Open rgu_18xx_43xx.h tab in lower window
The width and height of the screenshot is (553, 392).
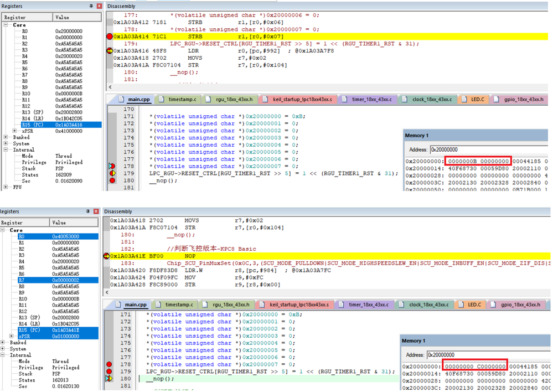(x=227, y=305)
